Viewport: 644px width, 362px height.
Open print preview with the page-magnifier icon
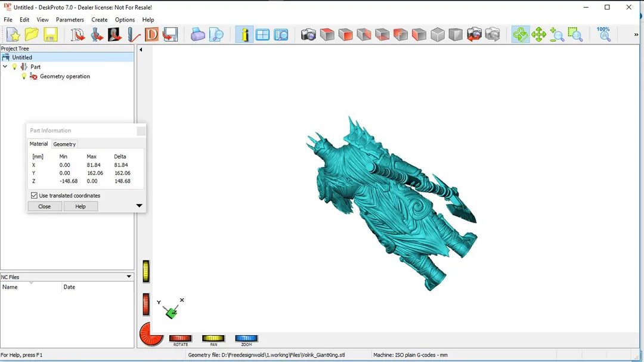tap(216, 35)
